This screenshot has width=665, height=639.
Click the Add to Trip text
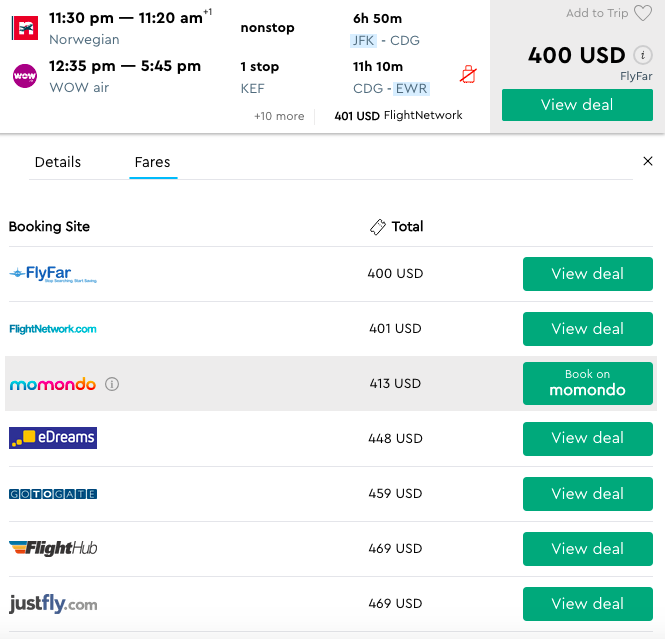(x=597, y=13)
